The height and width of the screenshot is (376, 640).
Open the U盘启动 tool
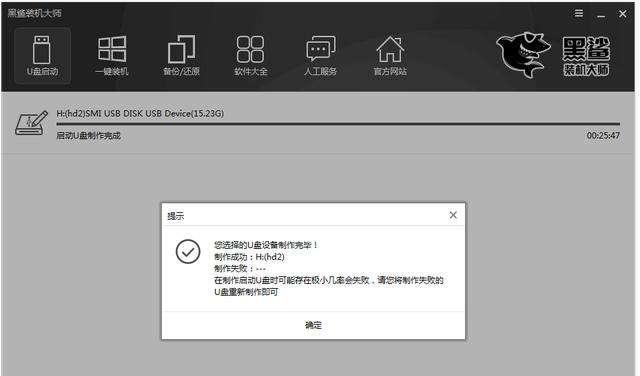(x=42, y=56)
